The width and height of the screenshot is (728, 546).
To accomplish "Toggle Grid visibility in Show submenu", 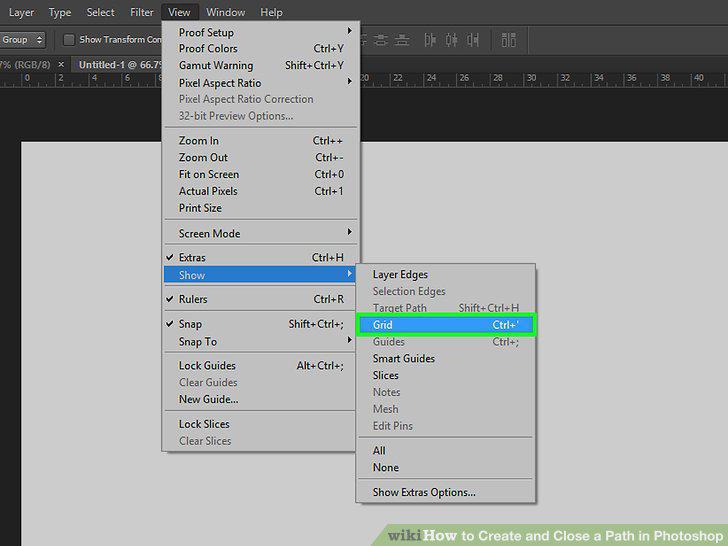I will pos(446,325).
